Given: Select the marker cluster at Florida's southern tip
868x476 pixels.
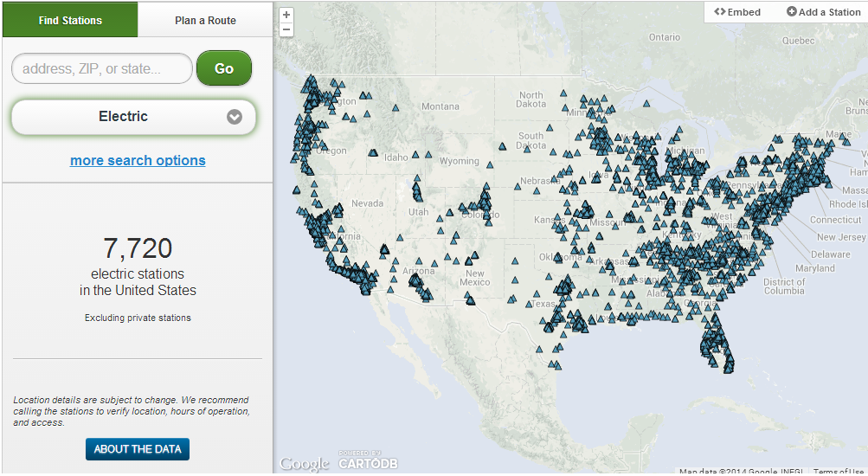Looking at the screenshot, I should [727, 365].
